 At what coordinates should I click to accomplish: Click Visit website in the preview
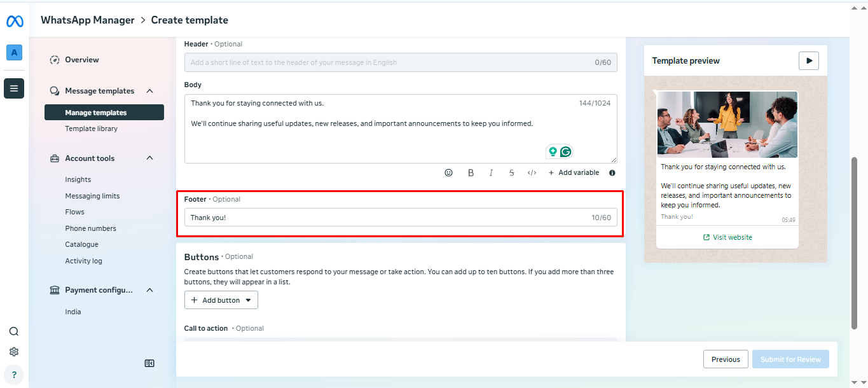pos(727,237)
